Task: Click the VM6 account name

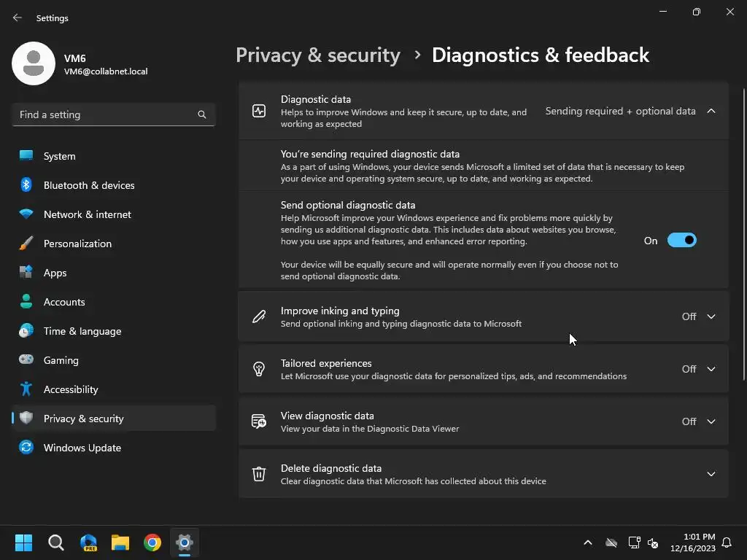Action: tap(75, 58)
